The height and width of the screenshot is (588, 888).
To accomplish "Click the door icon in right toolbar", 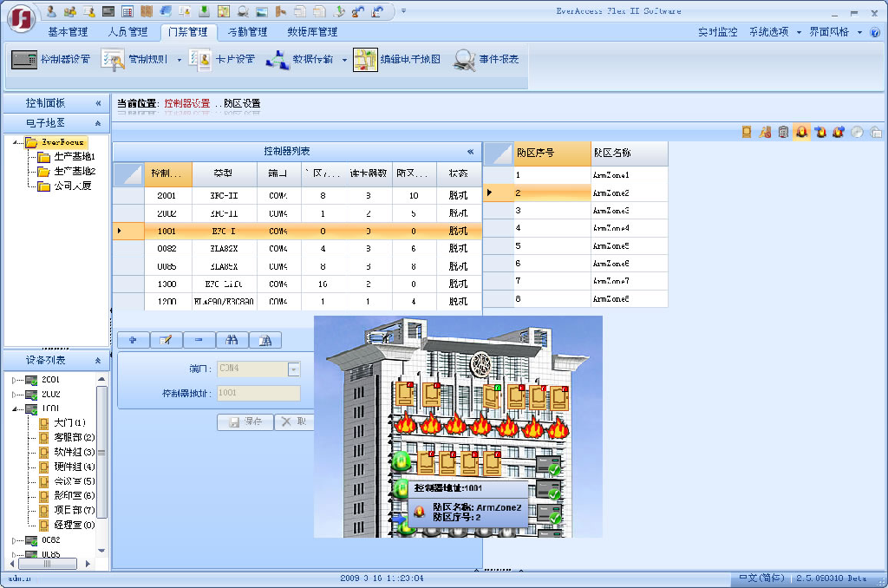I will pyautogui.click(x=746, y=132).
